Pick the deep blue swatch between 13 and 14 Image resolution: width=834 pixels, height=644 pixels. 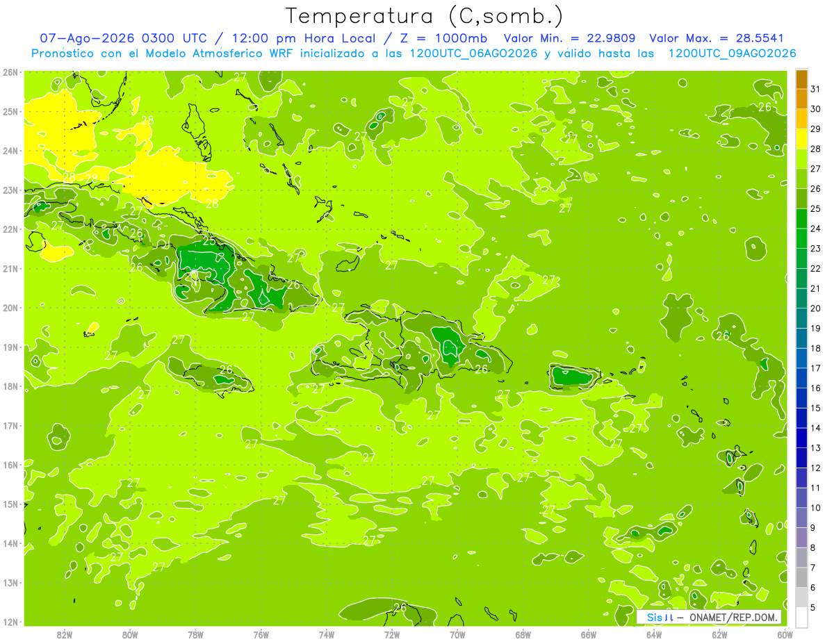(x=801, y=438)
